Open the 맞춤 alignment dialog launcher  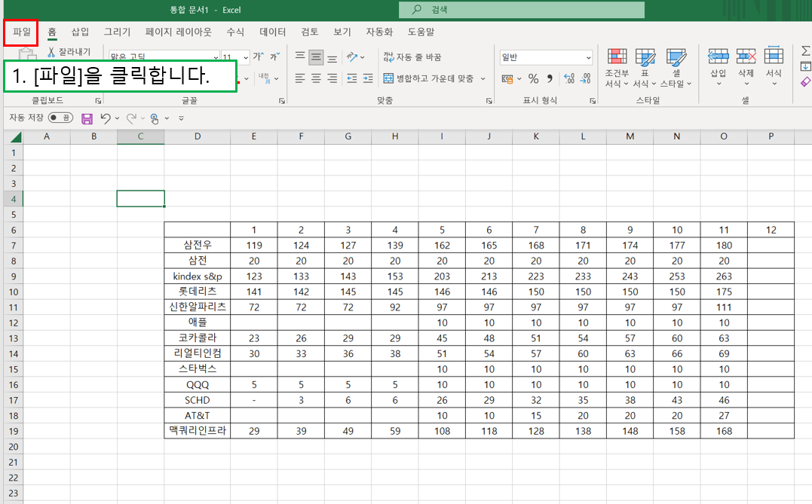(489, 101)
